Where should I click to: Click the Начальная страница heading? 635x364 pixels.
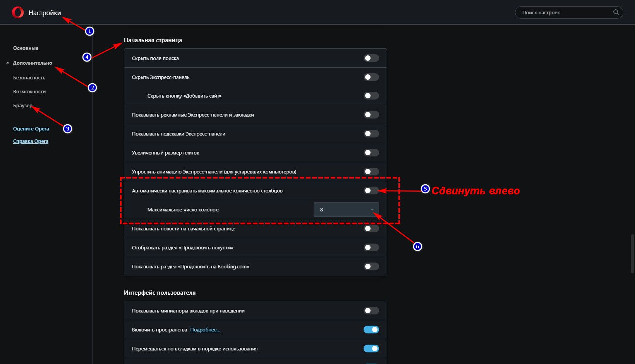click(153, 40)
